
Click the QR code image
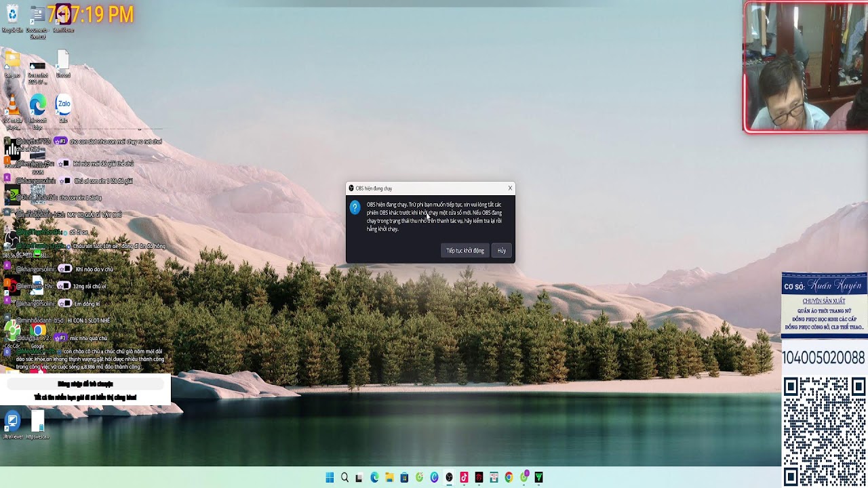(x=825, y=431)
